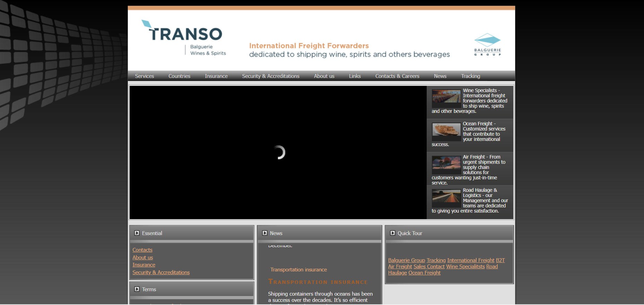Go to About us in navigation bar
Screen dimensions: 644x305
324,76
